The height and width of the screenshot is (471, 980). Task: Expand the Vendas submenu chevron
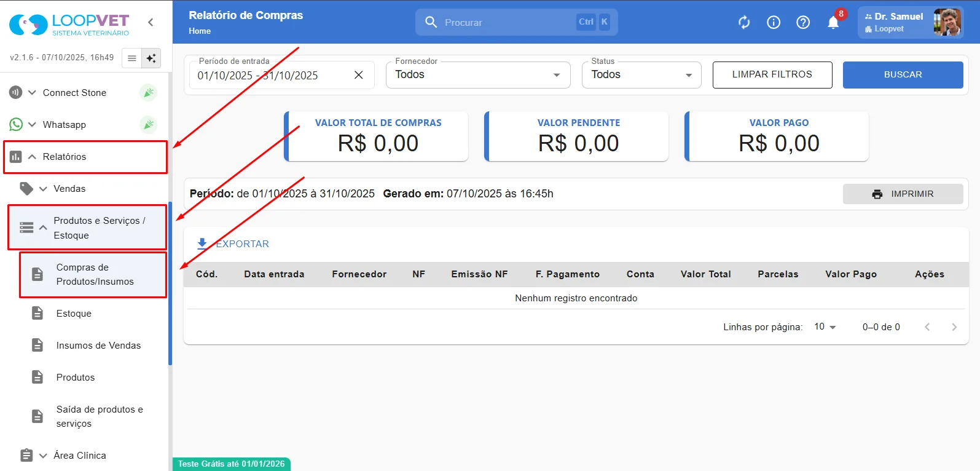[x=43, y=189]
